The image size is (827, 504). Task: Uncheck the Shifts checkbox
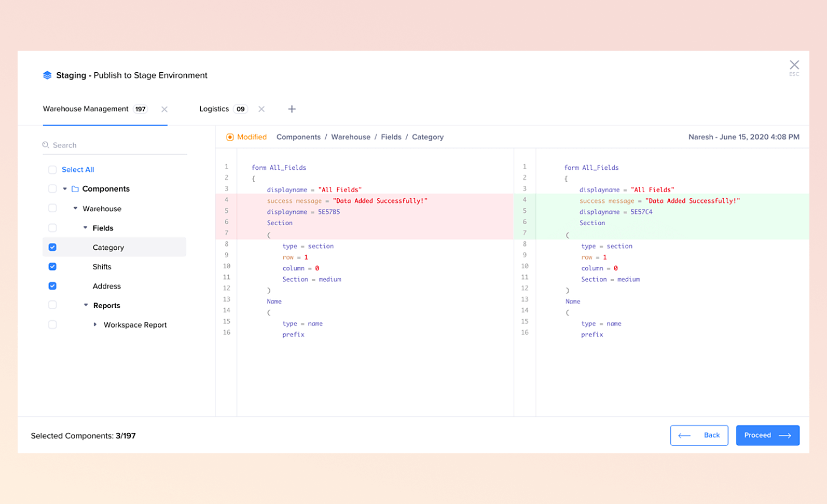52,267
